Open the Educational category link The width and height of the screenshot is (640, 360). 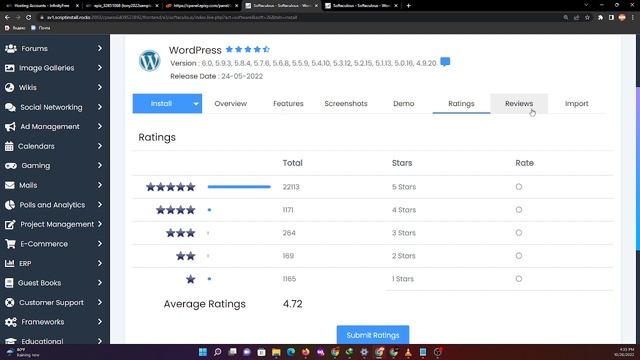click(x=42, y=341)
